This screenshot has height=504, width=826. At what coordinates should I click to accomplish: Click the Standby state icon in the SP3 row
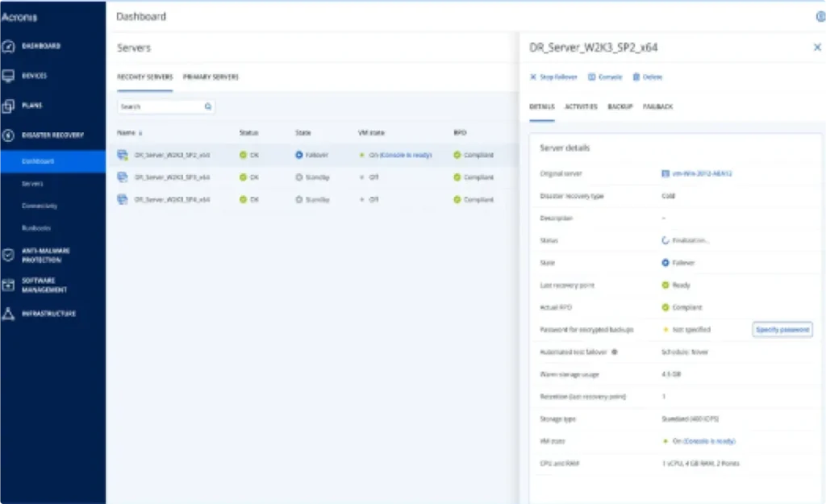[299, 177]
